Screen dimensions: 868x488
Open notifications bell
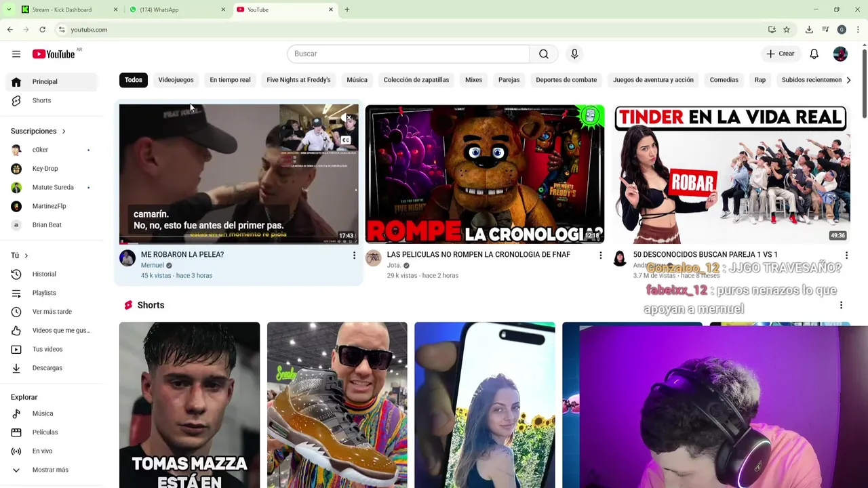pyautogui.click(x=814, y=54)
